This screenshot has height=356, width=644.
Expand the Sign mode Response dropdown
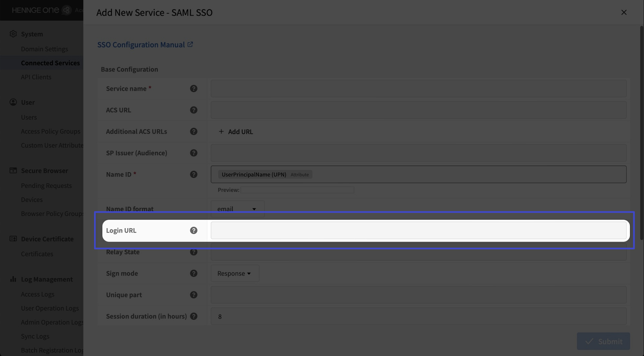coord(235,274)
